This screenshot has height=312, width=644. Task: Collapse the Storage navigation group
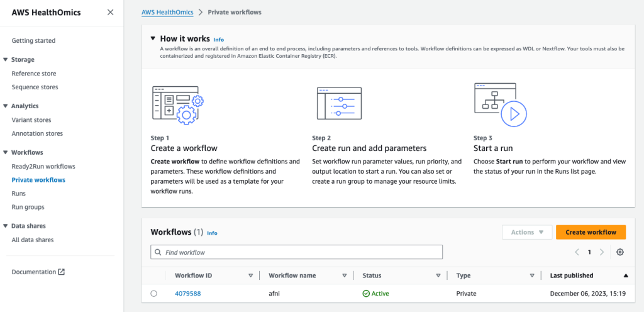(x=5, y=60)
